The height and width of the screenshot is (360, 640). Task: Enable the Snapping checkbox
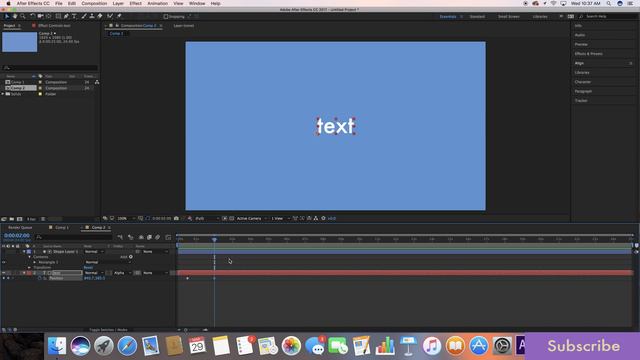pos(166,17)
